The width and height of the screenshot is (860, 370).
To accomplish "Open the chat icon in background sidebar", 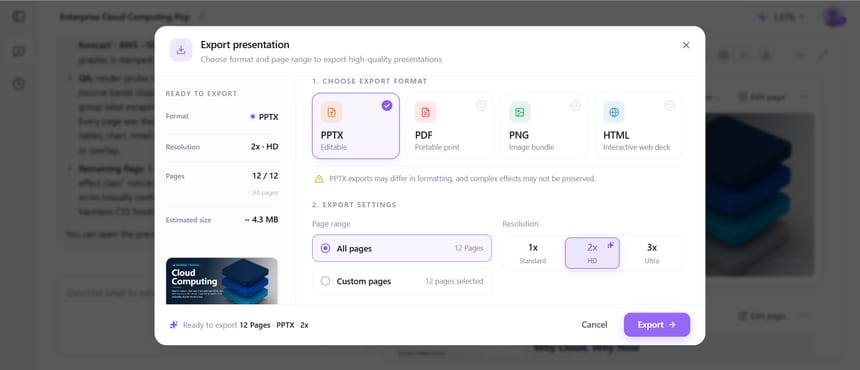I will tap(19, 52).
